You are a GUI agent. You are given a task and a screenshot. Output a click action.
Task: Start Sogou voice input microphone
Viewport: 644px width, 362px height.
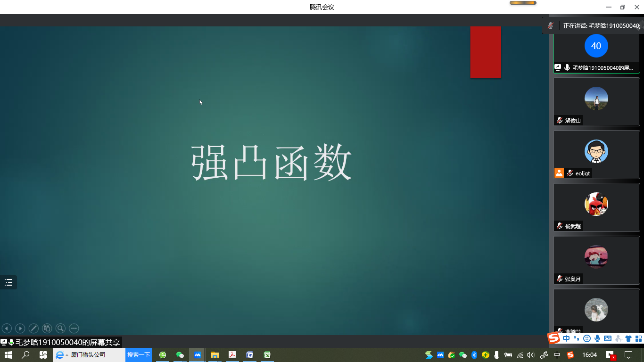(x=597, y=338)
